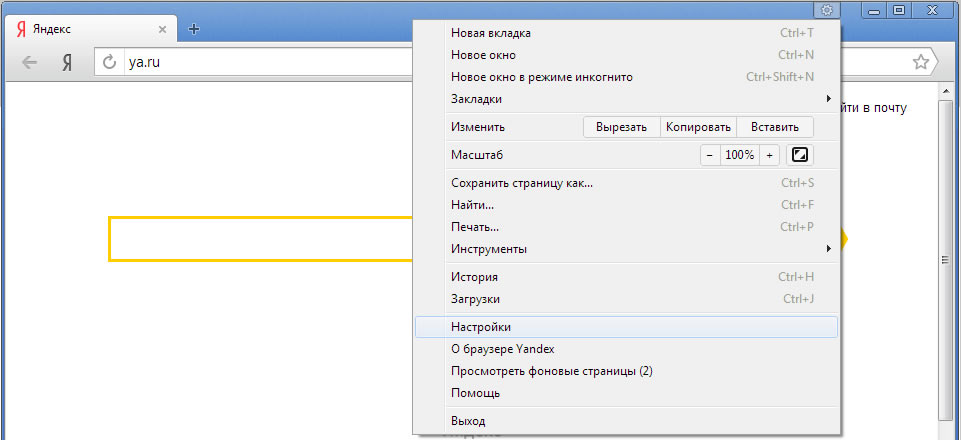Increase zoom with the plus button
Image resolution: width=961 pixels, height=440 pixels.
point(769,155)
